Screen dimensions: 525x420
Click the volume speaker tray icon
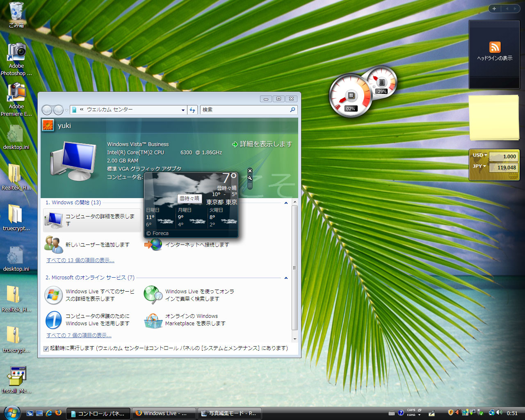(x=499, y=413)
